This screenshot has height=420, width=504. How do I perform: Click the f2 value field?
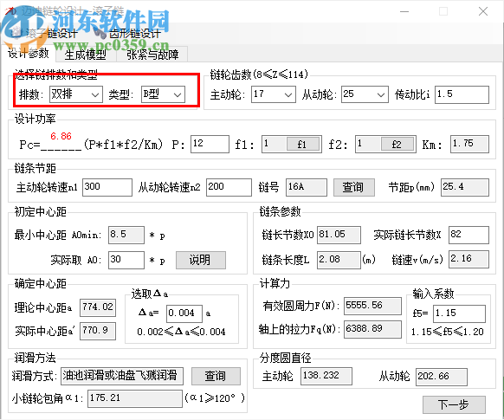368,144
